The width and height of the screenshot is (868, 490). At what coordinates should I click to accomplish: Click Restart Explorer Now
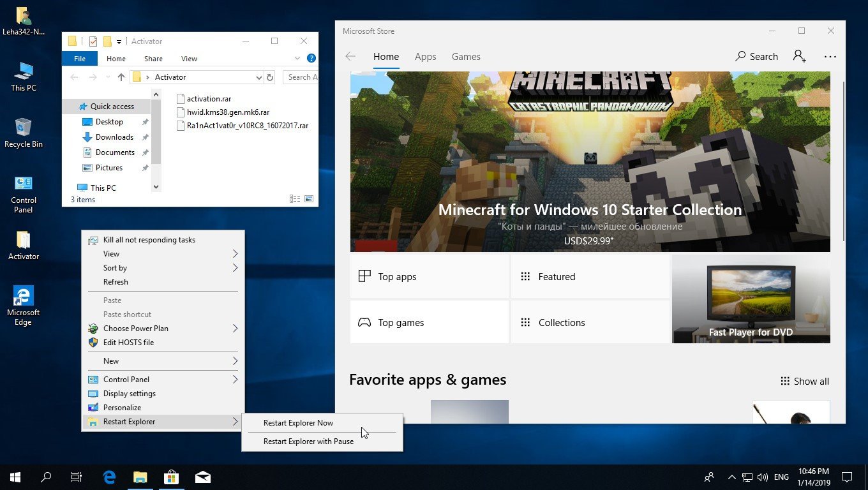[322, 423]
